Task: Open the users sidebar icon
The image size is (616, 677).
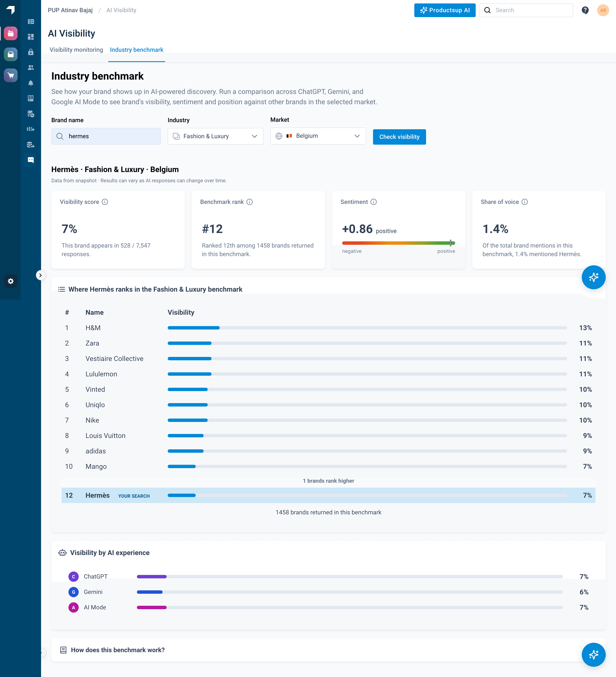Action: coord(31,67)
